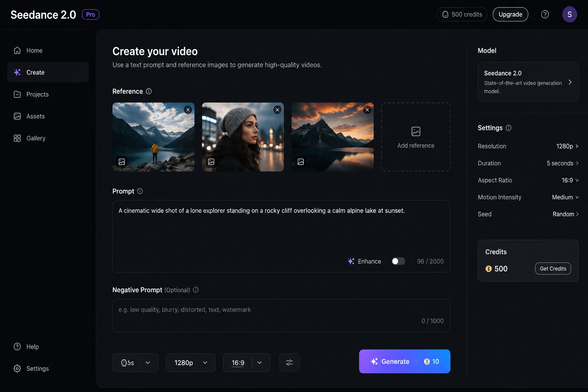Viewport: 588px width, 392px height.
Task: Go to Home in sidebar
Action: pos(48,51)
